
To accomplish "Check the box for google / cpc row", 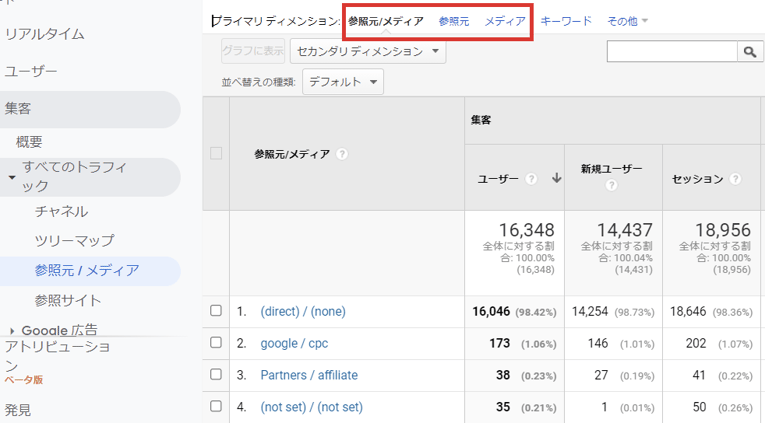I will click(x=216, y=342).
